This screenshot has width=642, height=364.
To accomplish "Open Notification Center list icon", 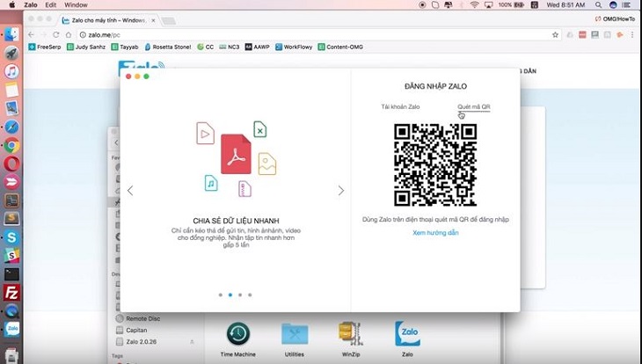I will tap(625, 5).
